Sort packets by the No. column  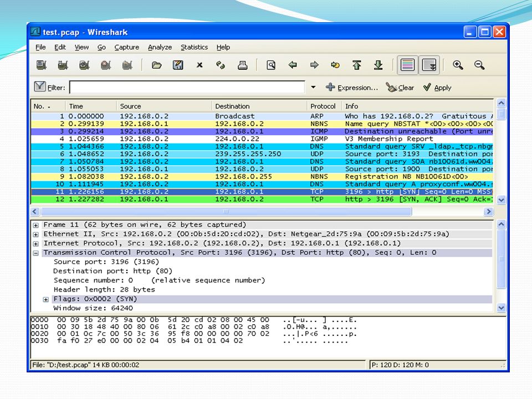click(48, 106)
